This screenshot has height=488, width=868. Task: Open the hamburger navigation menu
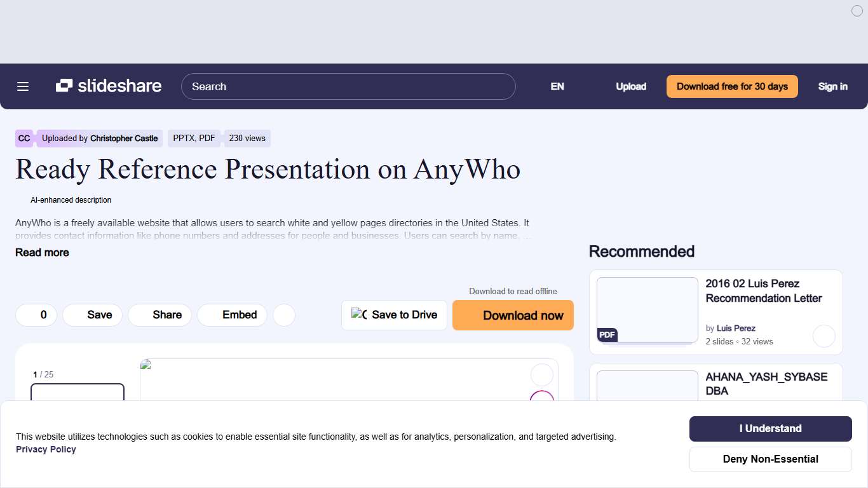[x=23, y=86]
